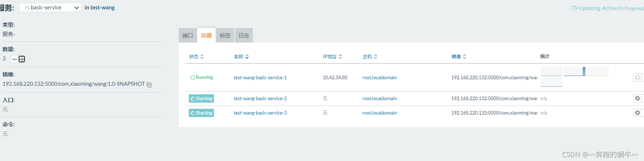
Task: Sort containers by 状态 column
Action: point(197,57)
